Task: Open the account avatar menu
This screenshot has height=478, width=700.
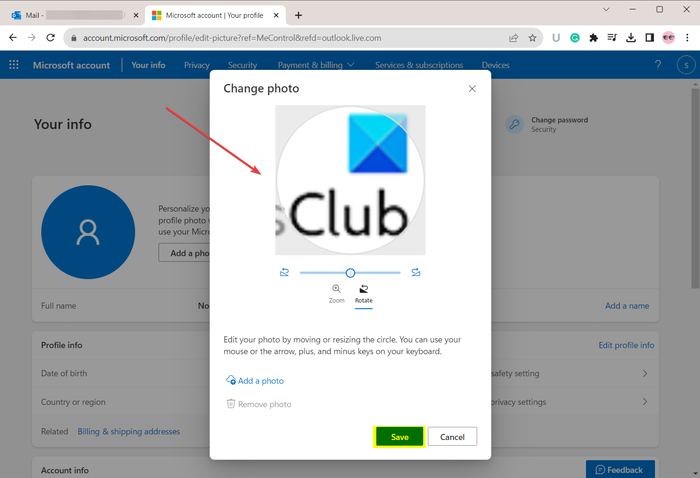Action: pos(686,65)
